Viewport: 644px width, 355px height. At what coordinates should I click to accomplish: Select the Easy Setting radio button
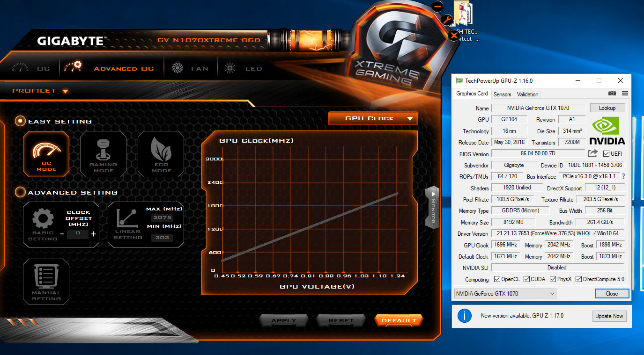20,121
